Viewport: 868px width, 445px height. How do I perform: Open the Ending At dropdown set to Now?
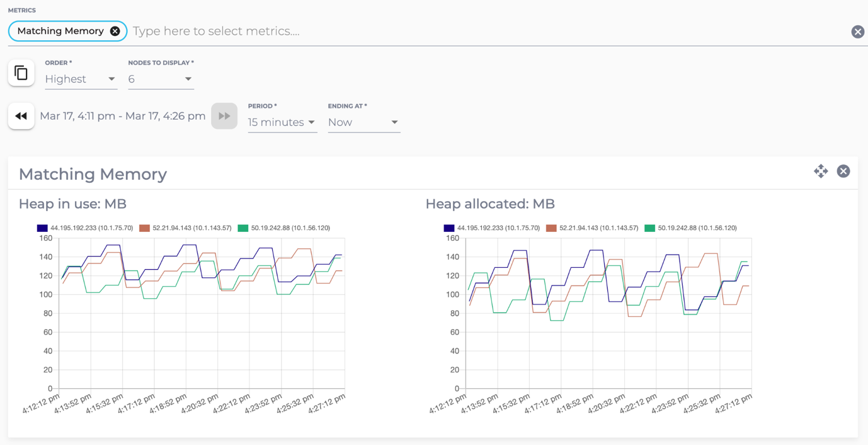(x=363, y=122)
